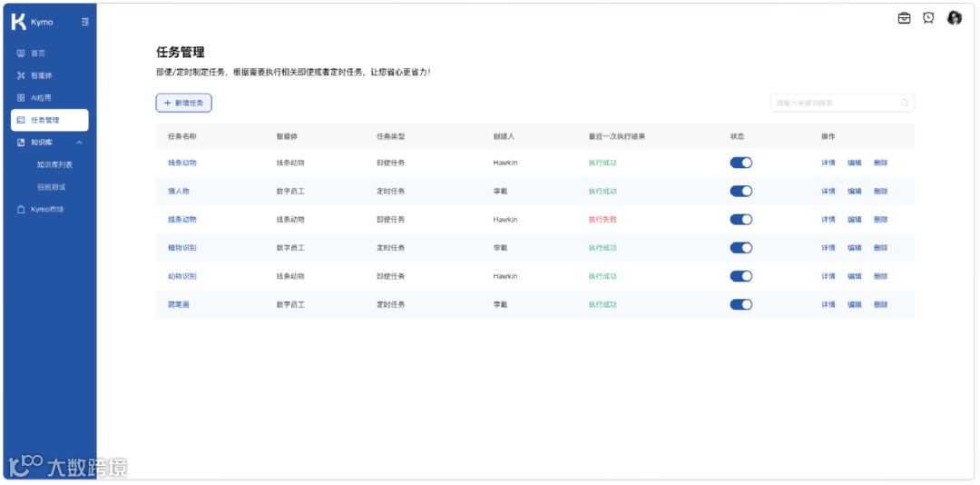Open the 简笔画 task name link
980x485 pixels.
178,304
